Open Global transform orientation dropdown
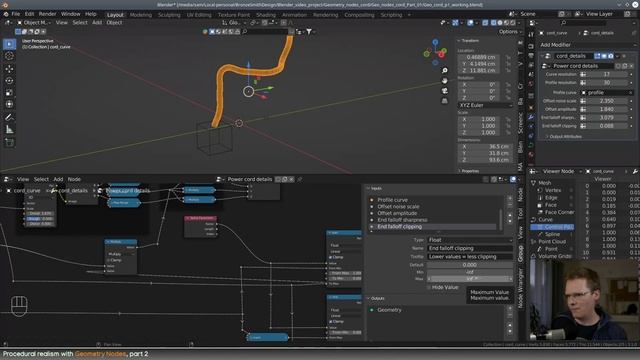The image size is (640, 360). point(234,23)
